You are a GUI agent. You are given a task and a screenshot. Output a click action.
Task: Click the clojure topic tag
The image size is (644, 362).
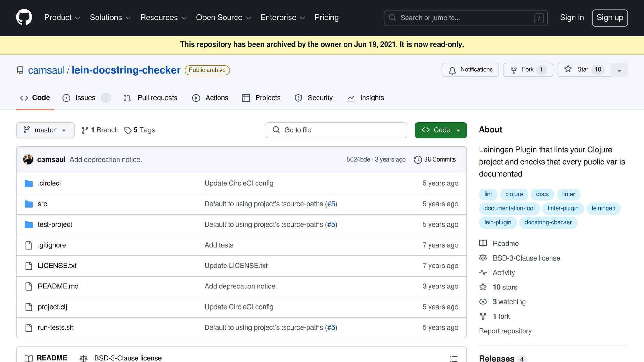[514, 194]
